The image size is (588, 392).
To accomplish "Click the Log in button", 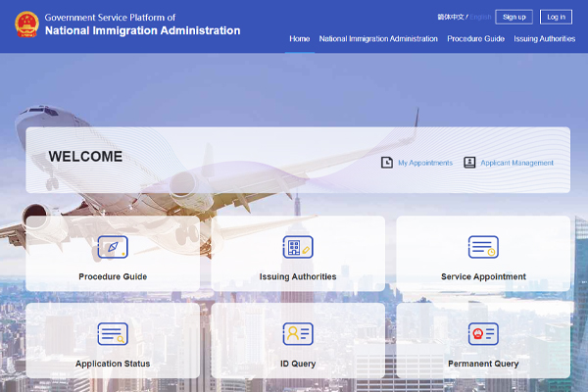I will (x=556, y=17).
